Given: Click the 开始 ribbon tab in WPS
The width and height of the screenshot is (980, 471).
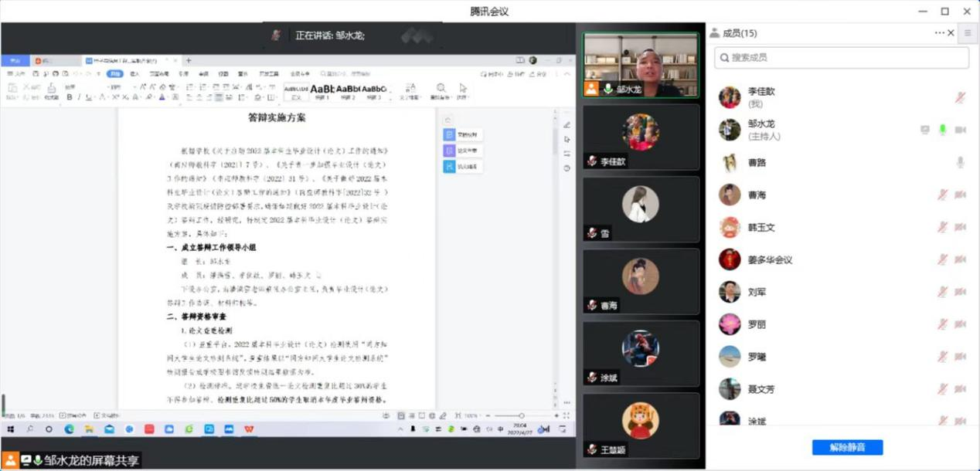Looking at the screenshot, I should (114, 74).
